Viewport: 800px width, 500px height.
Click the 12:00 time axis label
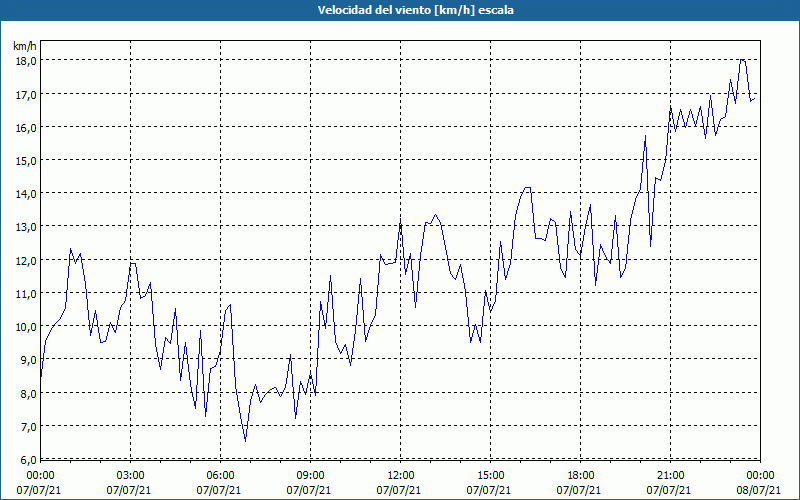(401, 476)
